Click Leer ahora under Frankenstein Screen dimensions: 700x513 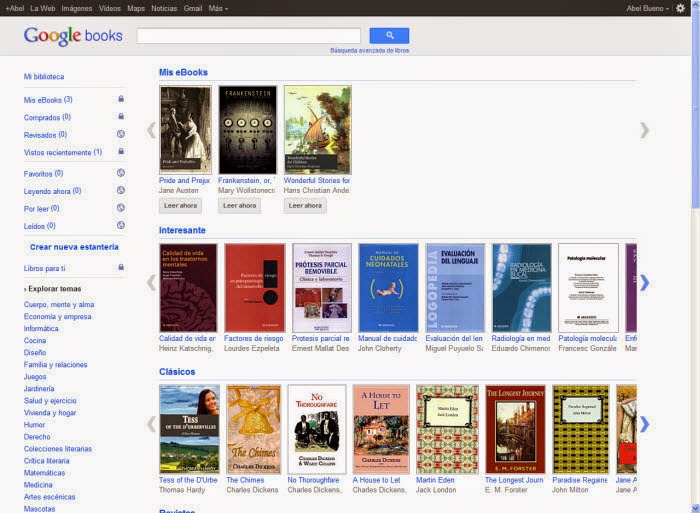pos(239,206)
